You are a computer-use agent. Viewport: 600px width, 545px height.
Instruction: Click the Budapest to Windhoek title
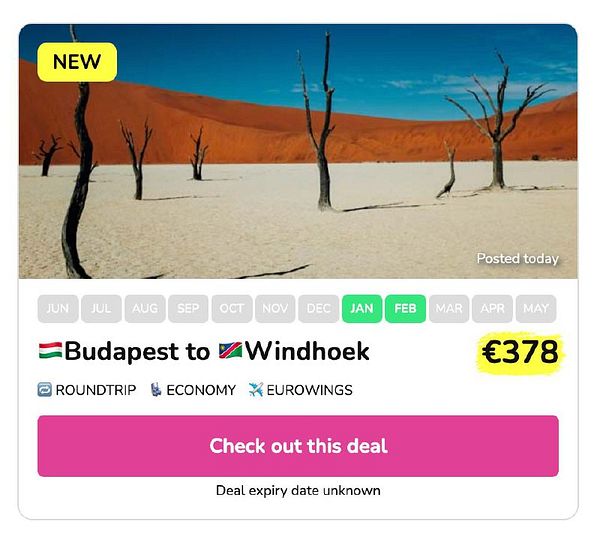(204, 351)
